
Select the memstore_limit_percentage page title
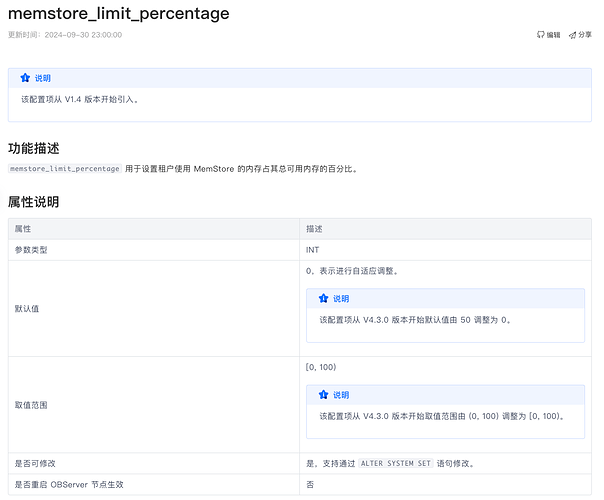click(x=119, y=13)
